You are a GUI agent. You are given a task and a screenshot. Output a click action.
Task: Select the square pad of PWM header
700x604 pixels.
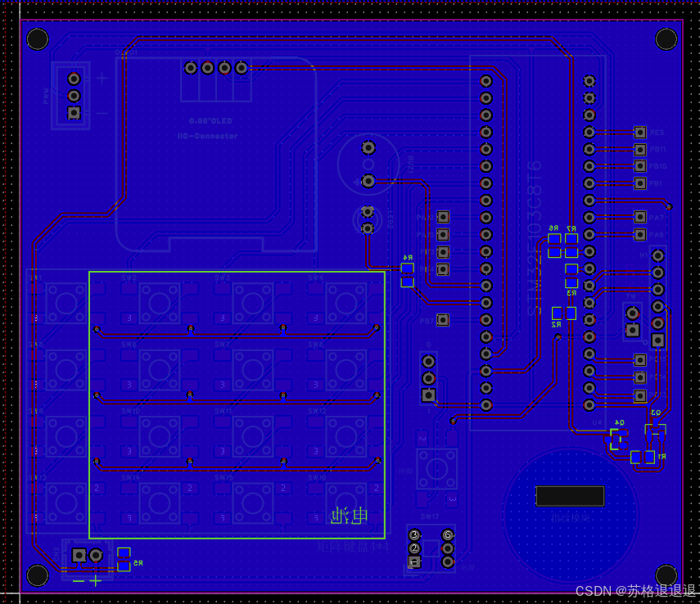click(x=75, y=112)
